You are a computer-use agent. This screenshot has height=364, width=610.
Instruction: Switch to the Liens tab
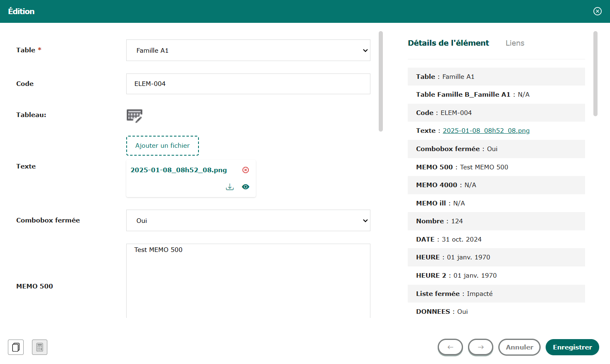coord(515,43)
